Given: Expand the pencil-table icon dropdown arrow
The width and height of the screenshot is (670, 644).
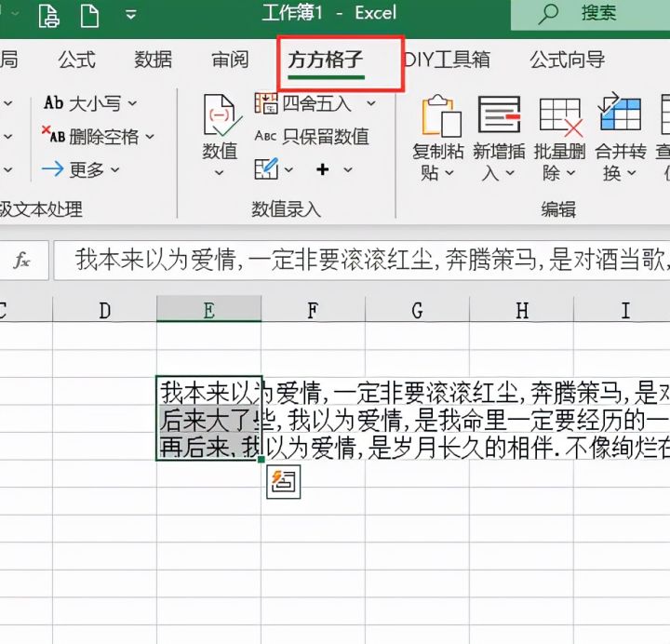Looking at the screenshot, I should click(x=288, y=169).
